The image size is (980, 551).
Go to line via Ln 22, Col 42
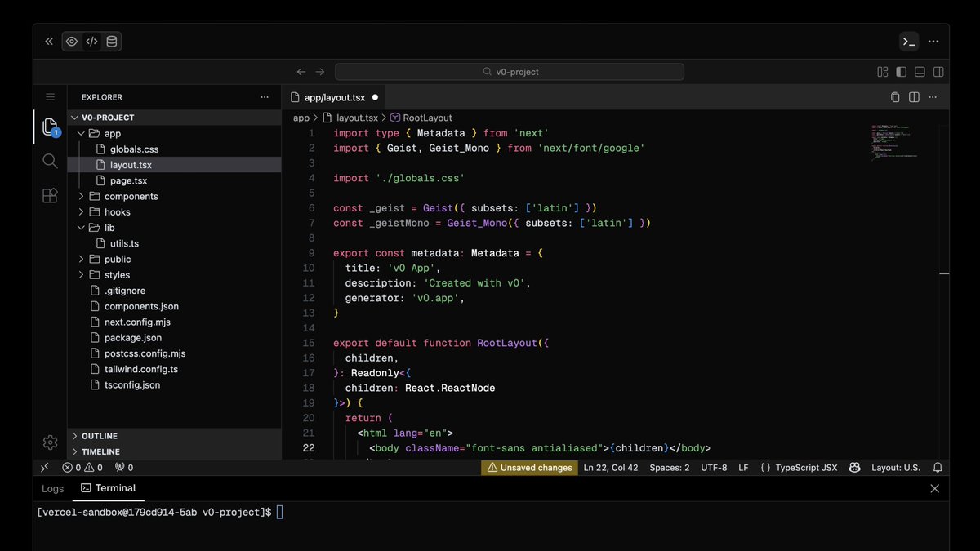tap(611, 468)
